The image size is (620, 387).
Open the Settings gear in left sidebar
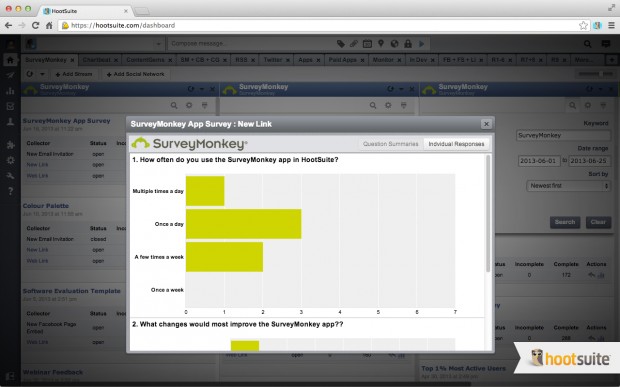[x=10, y=160]
